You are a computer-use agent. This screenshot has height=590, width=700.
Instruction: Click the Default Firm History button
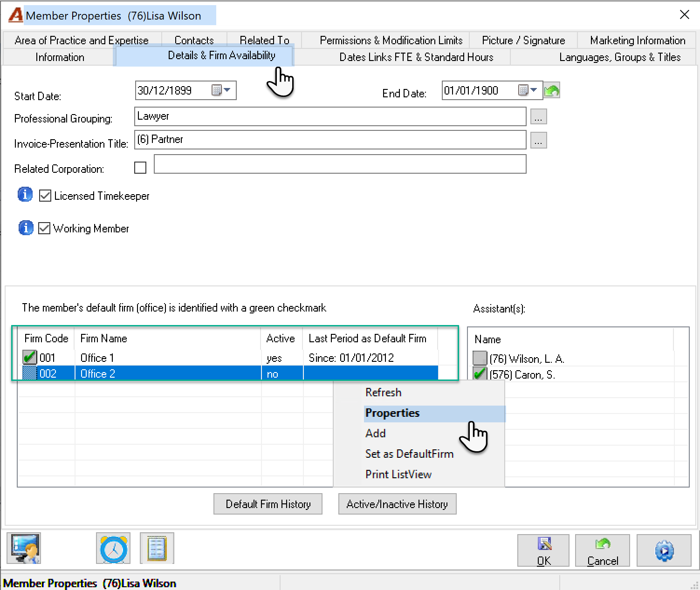tap(268, 504)
